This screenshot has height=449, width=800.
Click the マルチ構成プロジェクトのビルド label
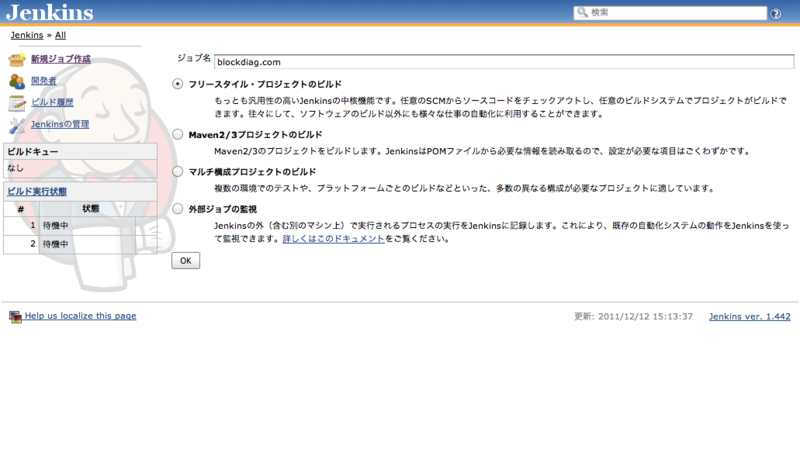(x=253, y=172)
